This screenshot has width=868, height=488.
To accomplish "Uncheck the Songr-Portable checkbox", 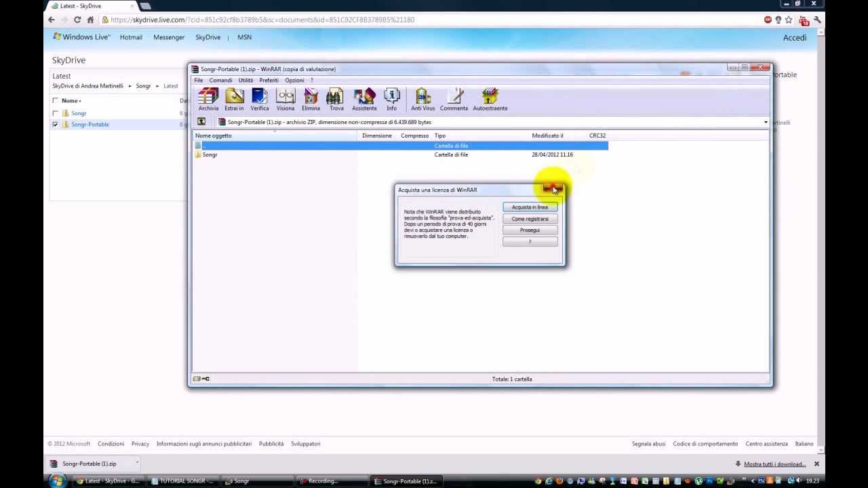I will 56,125.
